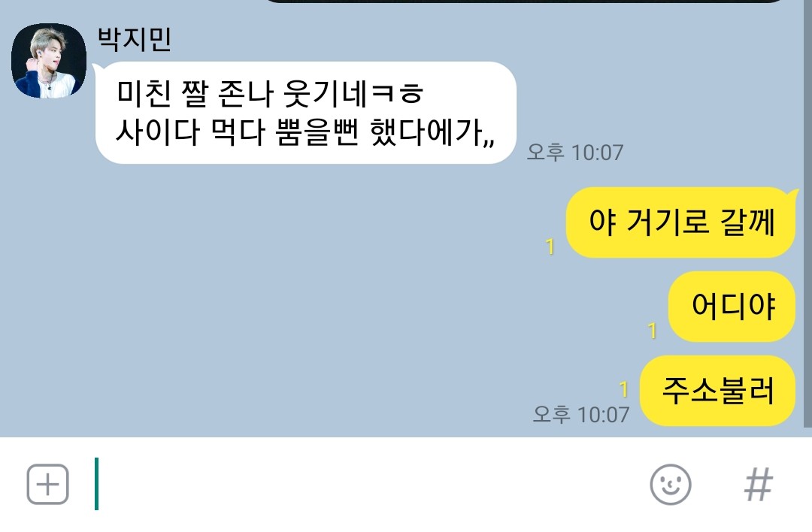This screenshot has height=532, width=812.
Task: Select the message starting with 미친 짤
Action: click(305, 113)
